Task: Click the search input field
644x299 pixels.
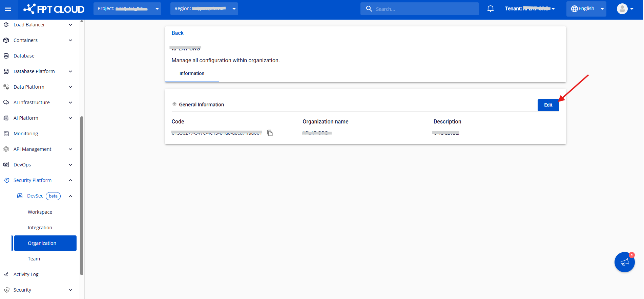Action: (x=423, y=9)
